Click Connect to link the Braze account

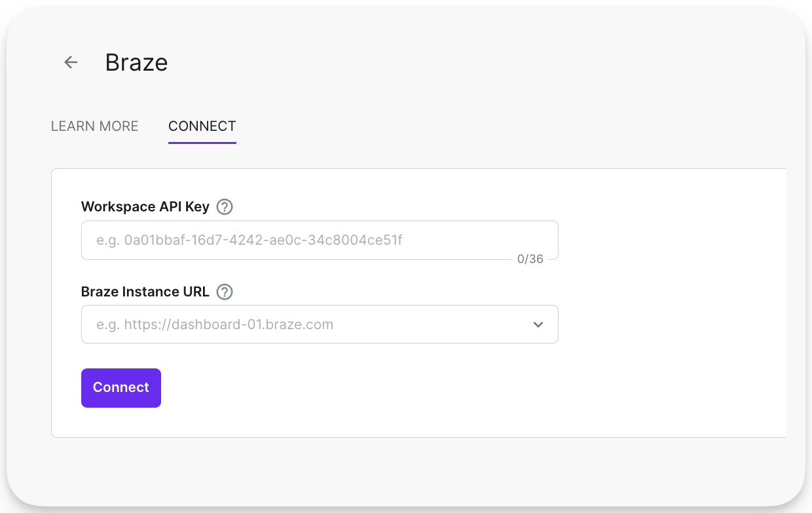pyautogui.click(x=120, y=387)
